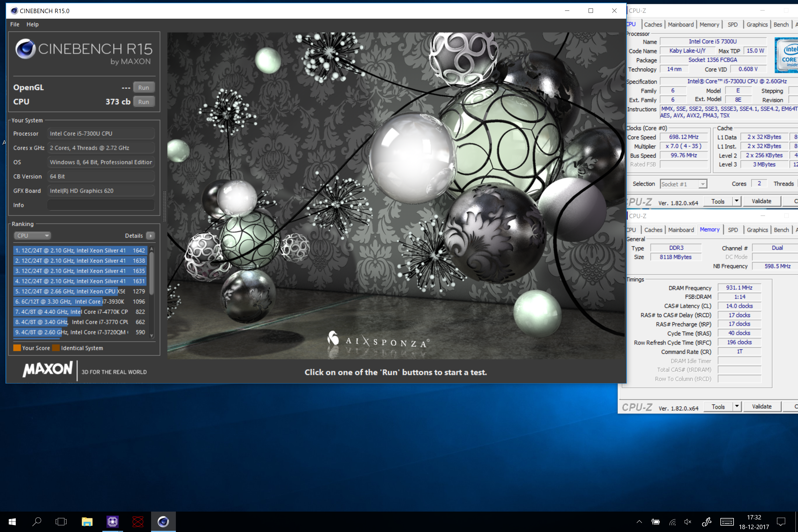Click the Cinebench R15 sphere logo
The image size is (798, 532).
click(25, 49)
